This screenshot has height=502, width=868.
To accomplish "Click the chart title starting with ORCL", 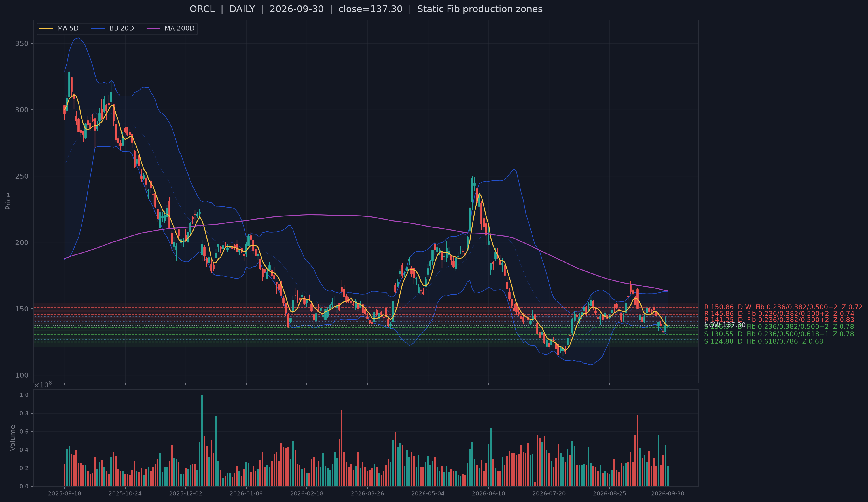I will pyautogui.click(x=366, y=9).
